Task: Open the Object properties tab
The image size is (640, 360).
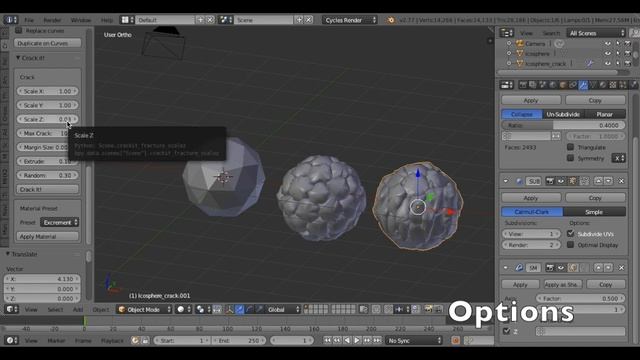Action: pos(563,85)
